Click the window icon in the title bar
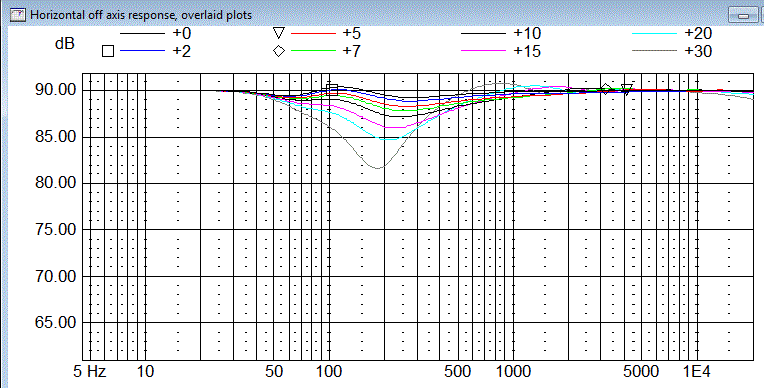Image resolution: width=764 pixels, height=388 pixels. pos(18,15)
